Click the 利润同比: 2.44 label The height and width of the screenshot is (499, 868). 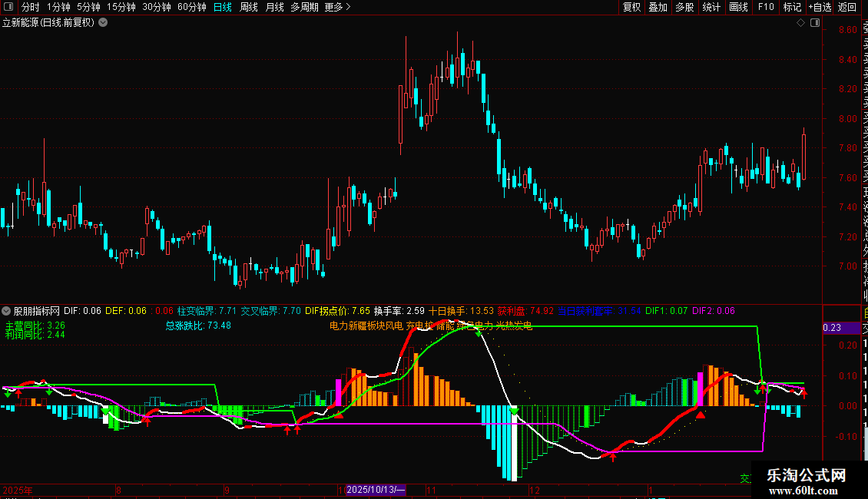(35, 335)
